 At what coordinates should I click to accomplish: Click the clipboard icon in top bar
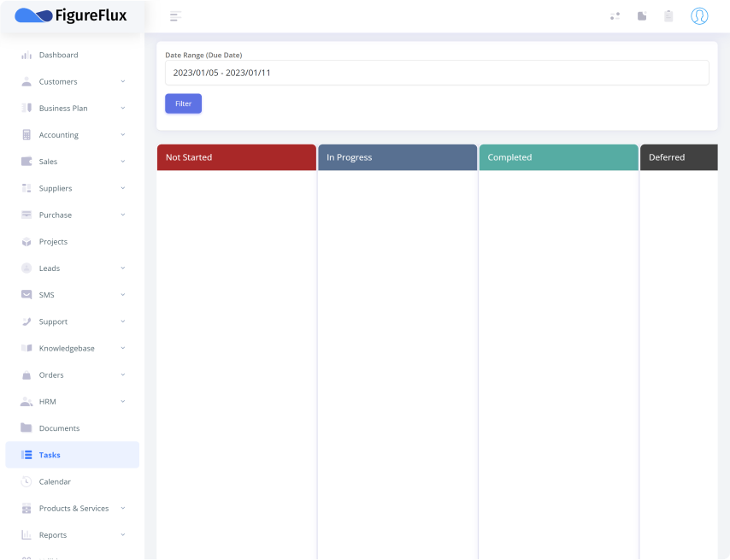pyautogui.click(x=668, y=16)
